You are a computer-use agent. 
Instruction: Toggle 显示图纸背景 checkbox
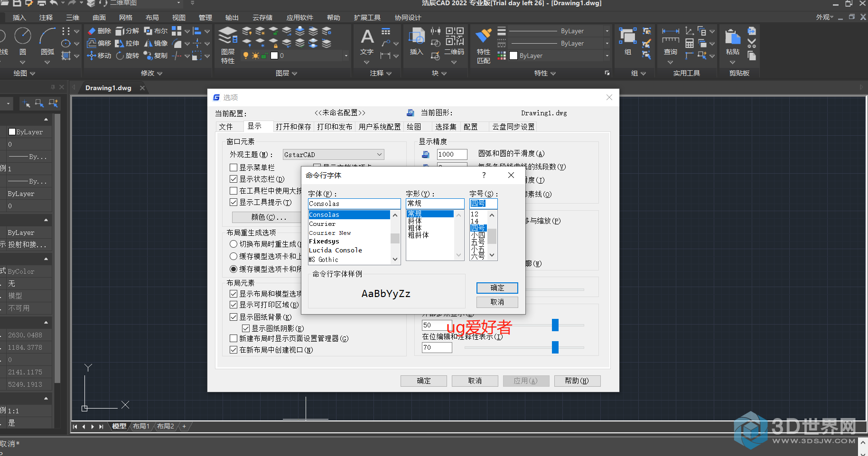click(x=233, y=317)
